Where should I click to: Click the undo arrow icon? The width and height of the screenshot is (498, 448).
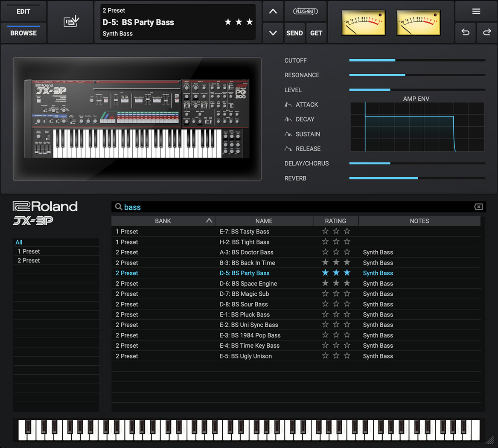[x=465, y=32]
